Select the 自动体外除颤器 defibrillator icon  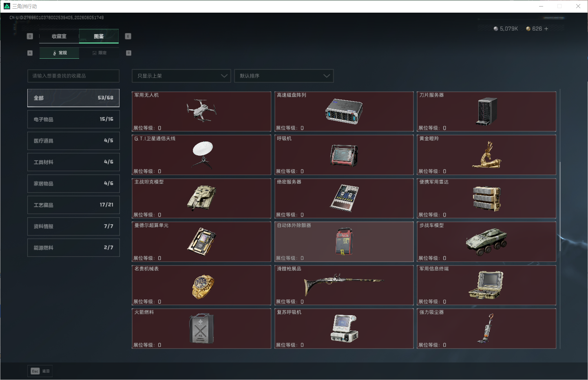coord(344,241)
